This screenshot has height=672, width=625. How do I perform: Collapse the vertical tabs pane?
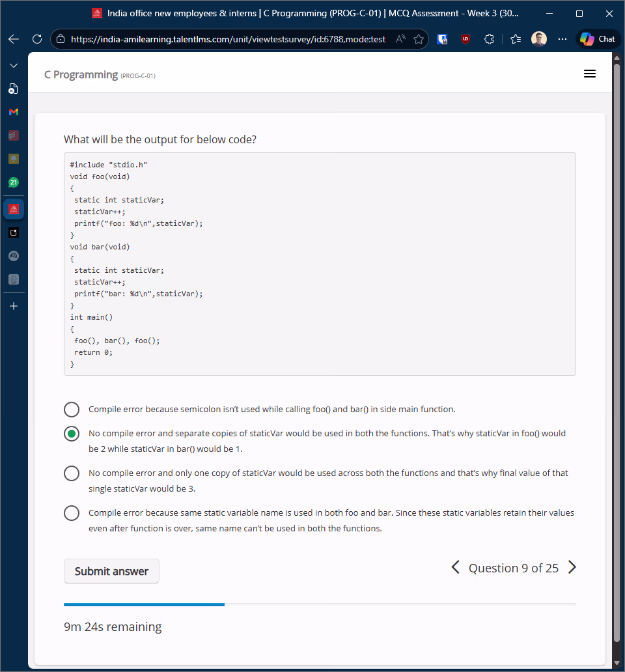14,66
